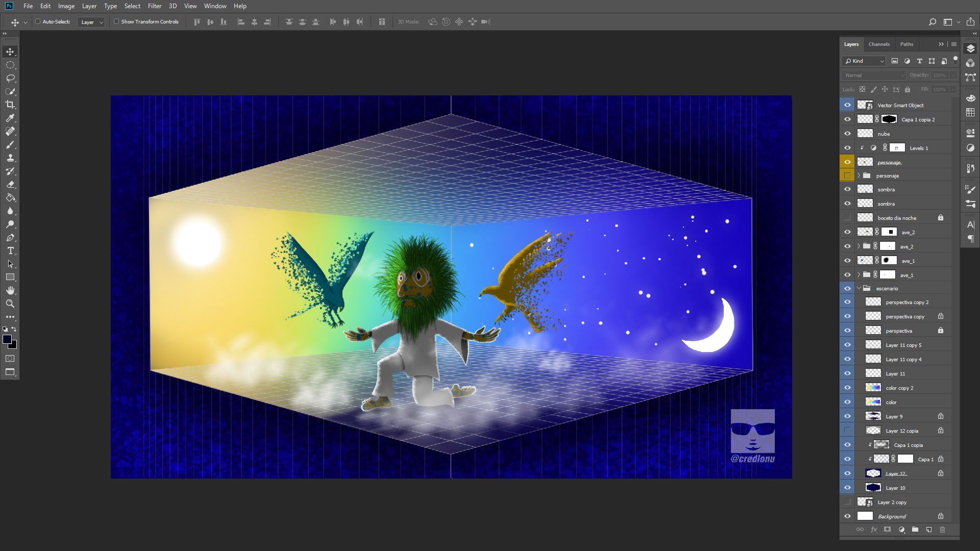This screenshot has height=551, width=980.
Task: Choose the Horizontal Type tool
Action: (10, 251)
